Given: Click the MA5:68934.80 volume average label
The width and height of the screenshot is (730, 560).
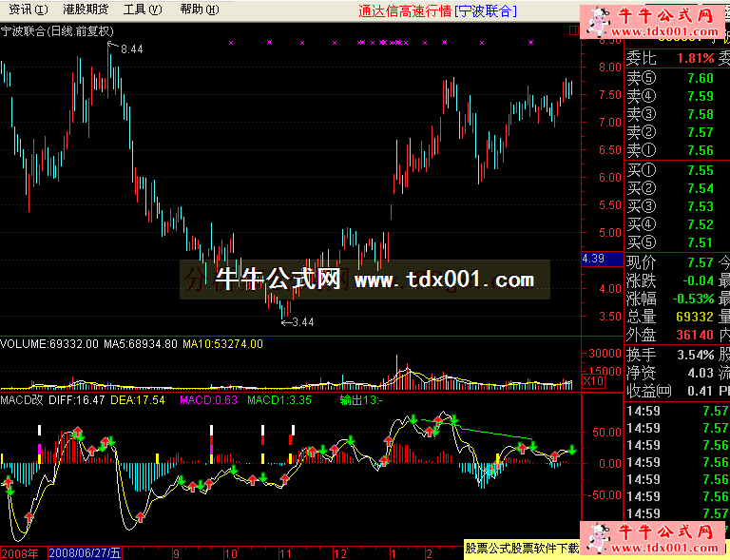Looking at the screenshot, I should 140,344.
